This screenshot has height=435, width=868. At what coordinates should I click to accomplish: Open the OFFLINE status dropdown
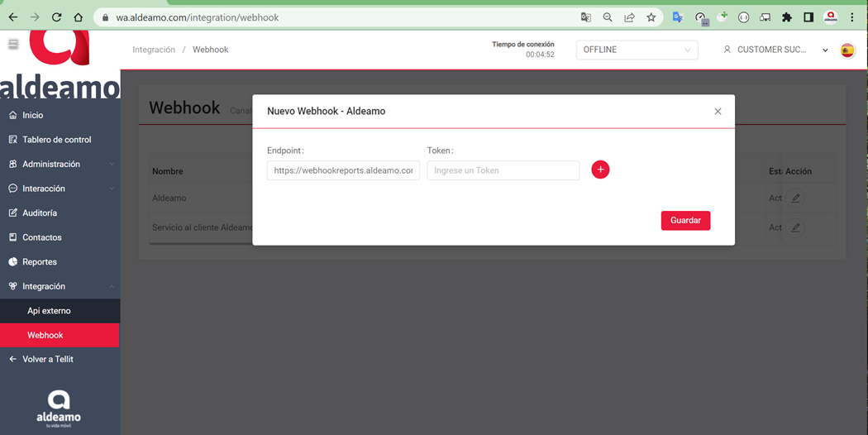pos(637,50)
